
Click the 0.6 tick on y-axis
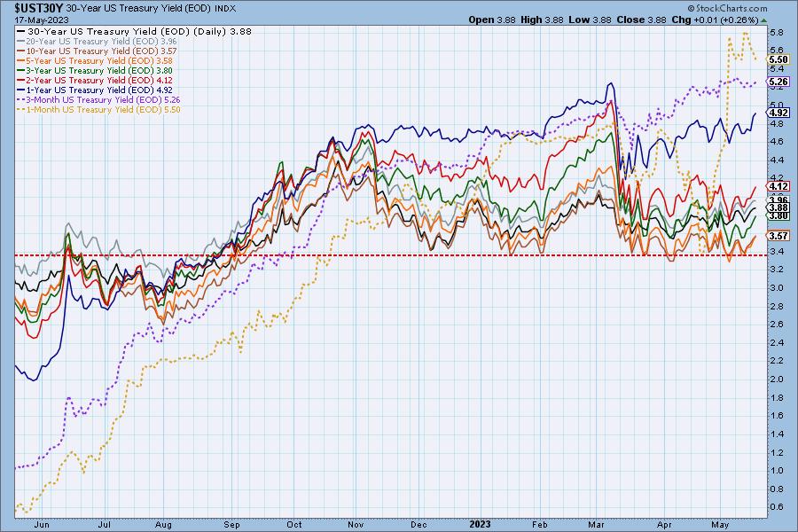pyautogui.click(x=777, y=507)
